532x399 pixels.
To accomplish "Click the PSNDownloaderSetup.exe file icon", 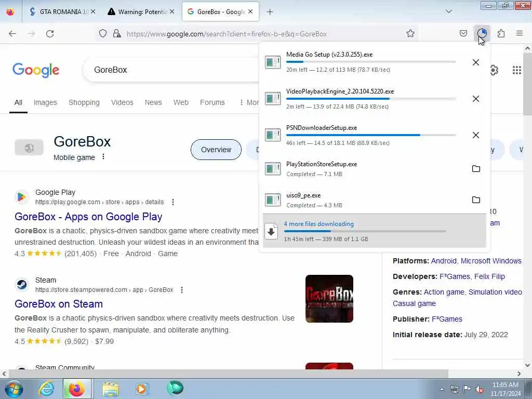I will [273, 135].
